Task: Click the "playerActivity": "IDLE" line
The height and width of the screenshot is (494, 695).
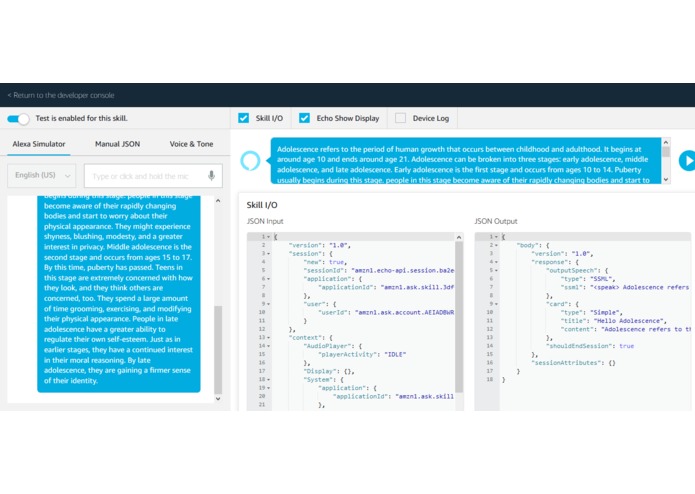Action: point(362,354)
